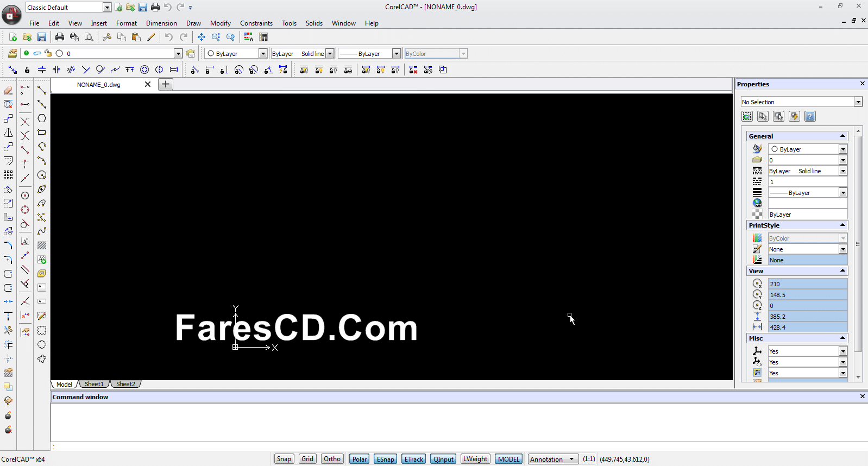This screenshot has height=466, width=868.
Task: Select the Mirror tool in the modify toolbar
Action: [8, 133]
